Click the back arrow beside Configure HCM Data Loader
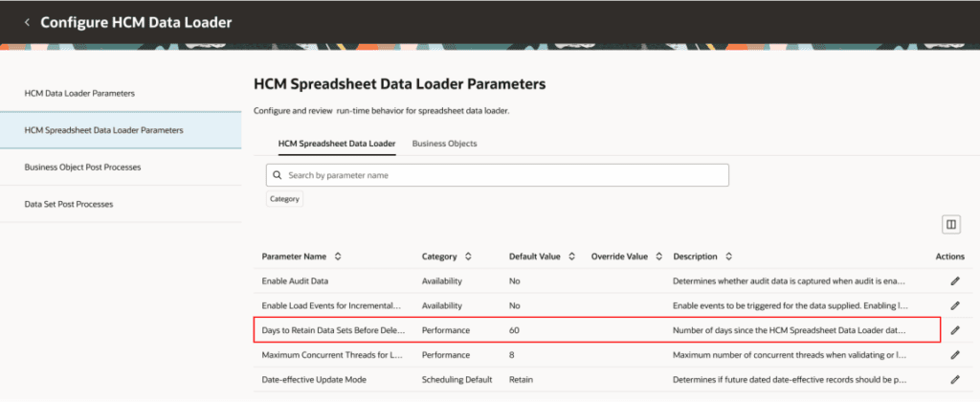This screenshot has height=402, width=980. 27,22
